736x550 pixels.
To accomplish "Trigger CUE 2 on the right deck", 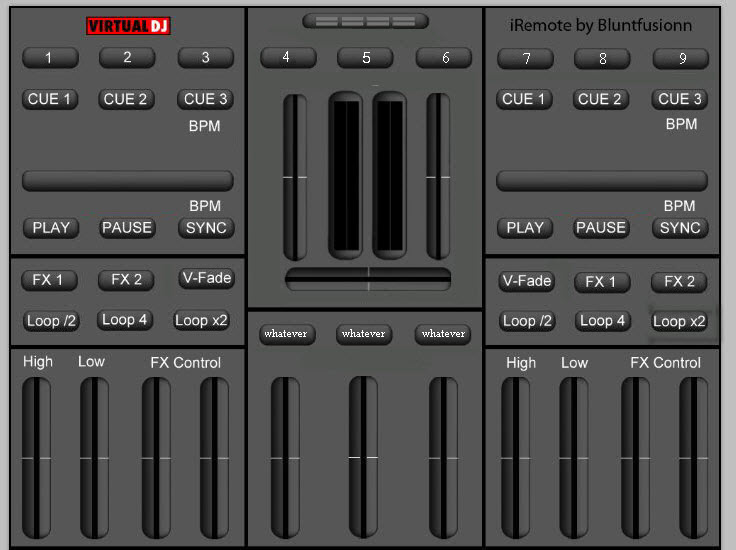I will 600,99.
